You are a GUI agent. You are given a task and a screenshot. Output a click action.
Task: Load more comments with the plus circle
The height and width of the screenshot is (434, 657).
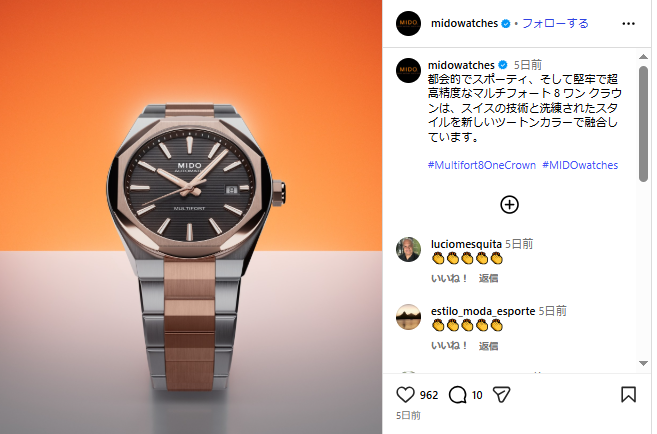point(510,205)
